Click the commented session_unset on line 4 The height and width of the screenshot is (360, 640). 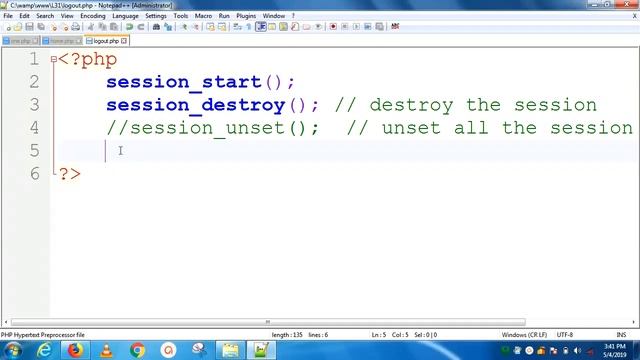(x=212, y=128)
